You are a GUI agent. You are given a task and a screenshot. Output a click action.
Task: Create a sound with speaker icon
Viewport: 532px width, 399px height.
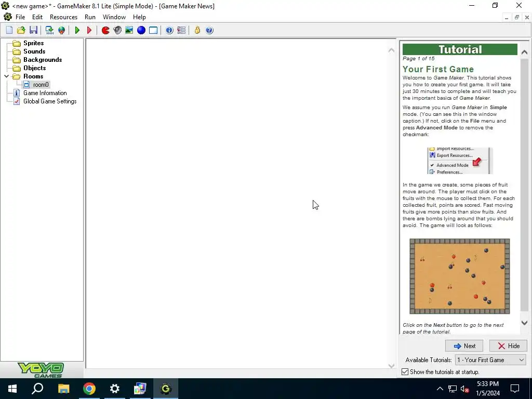[117, 30]
